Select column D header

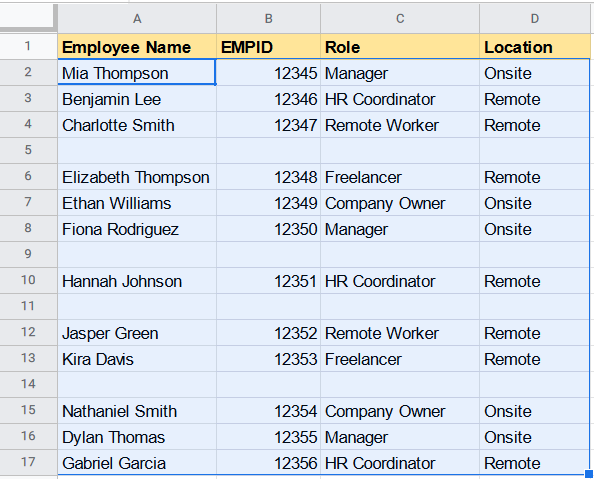click(535, 18)
